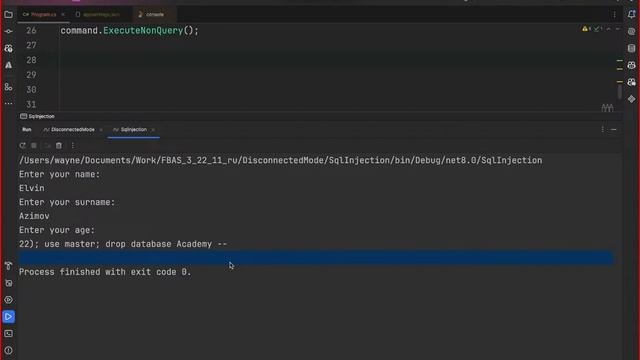Close the SqlInjection run tab

pos(153,130)
